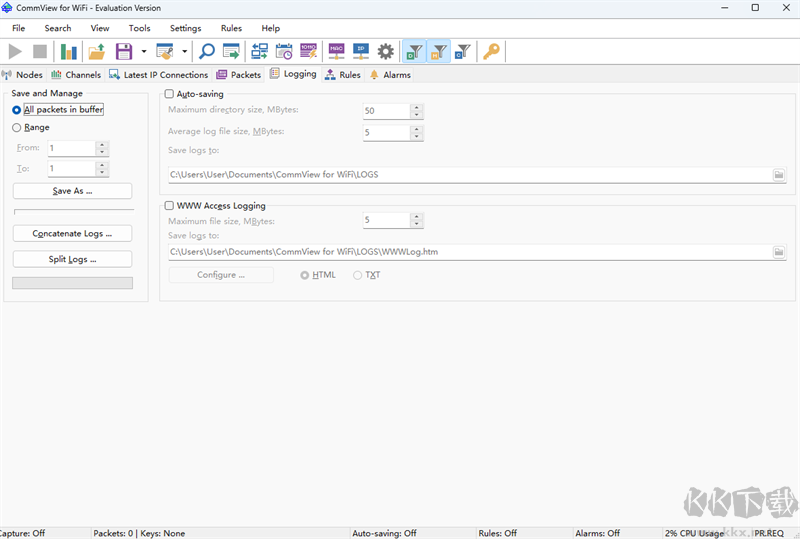Click the Split Logs ... button

pyautogui.click(x=72, y=259)
